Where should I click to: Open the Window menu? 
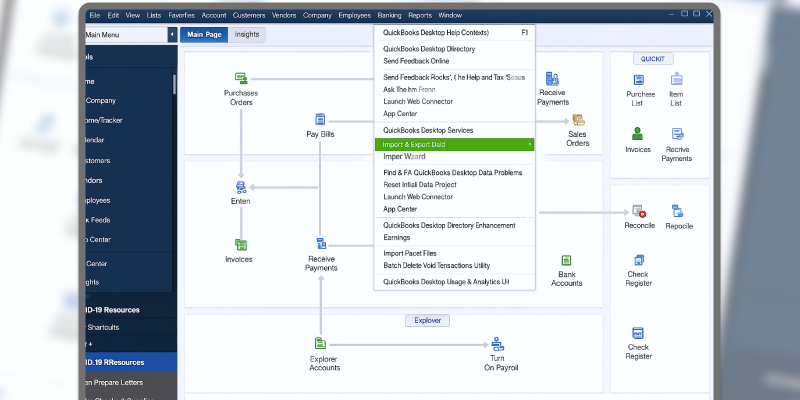(450, 15)
